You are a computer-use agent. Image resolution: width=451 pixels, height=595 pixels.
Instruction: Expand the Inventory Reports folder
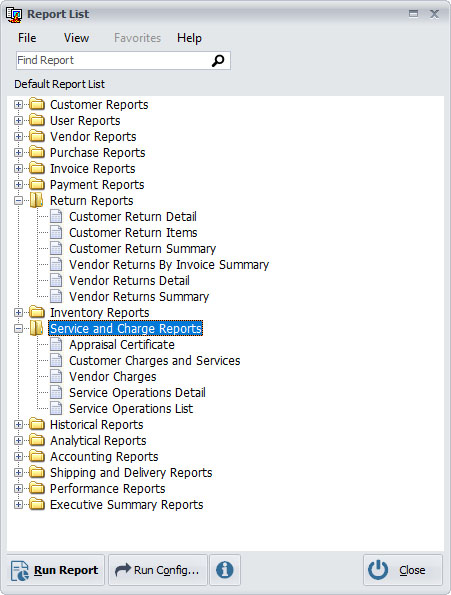18,313
